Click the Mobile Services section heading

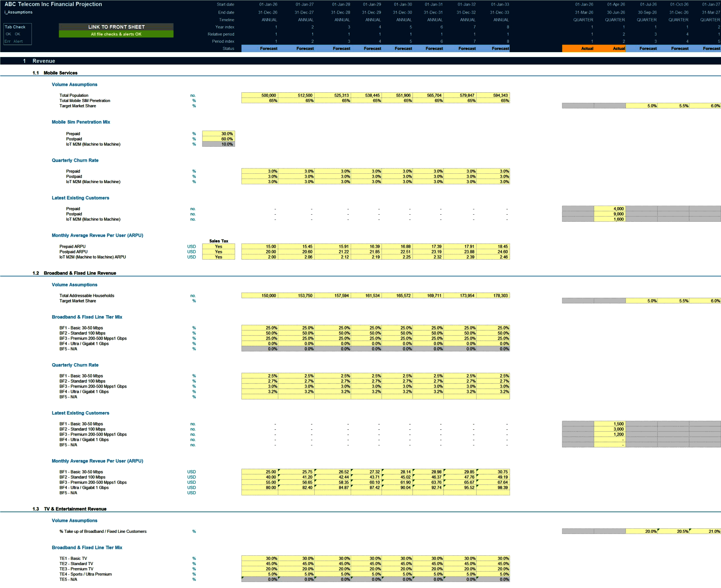tap(60, 73)
